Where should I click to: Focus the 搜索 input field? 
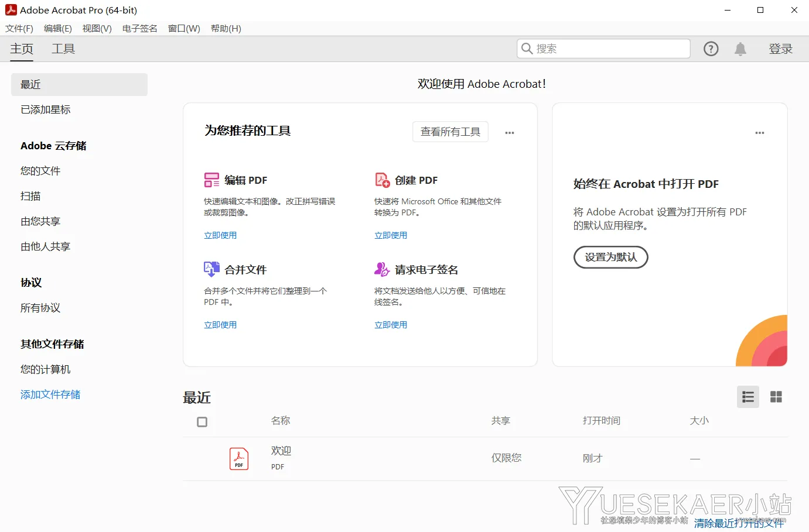(603, 49)
